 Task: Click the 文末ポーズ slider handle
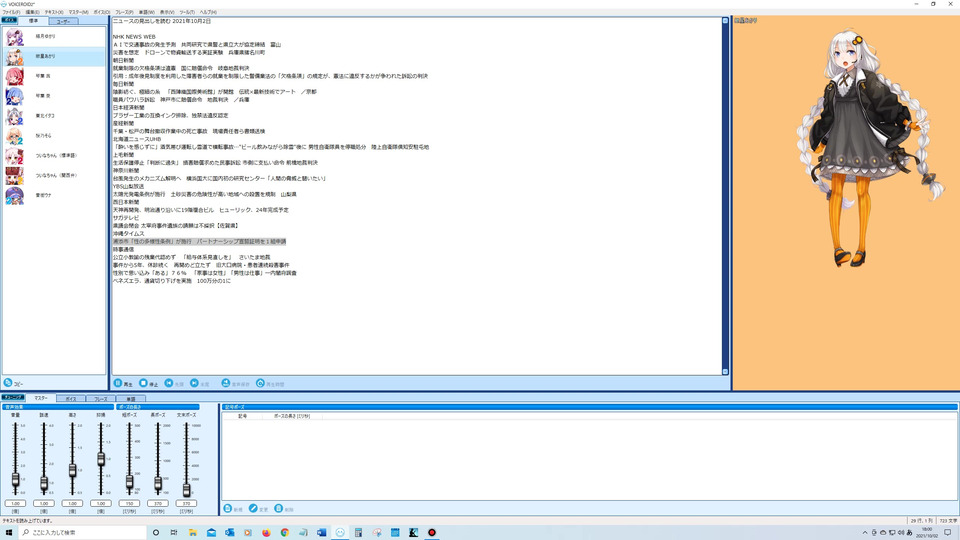(186, 490)
